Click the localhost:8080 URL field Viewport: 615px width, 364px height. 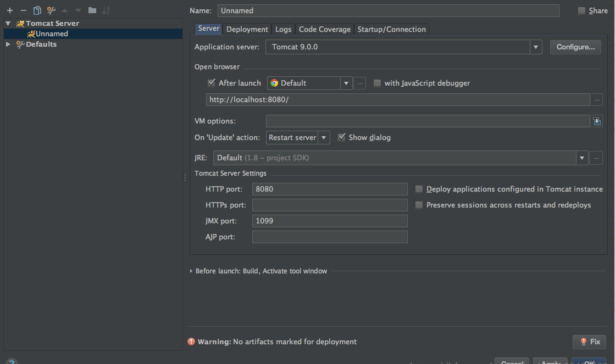[x=398, y=99]
